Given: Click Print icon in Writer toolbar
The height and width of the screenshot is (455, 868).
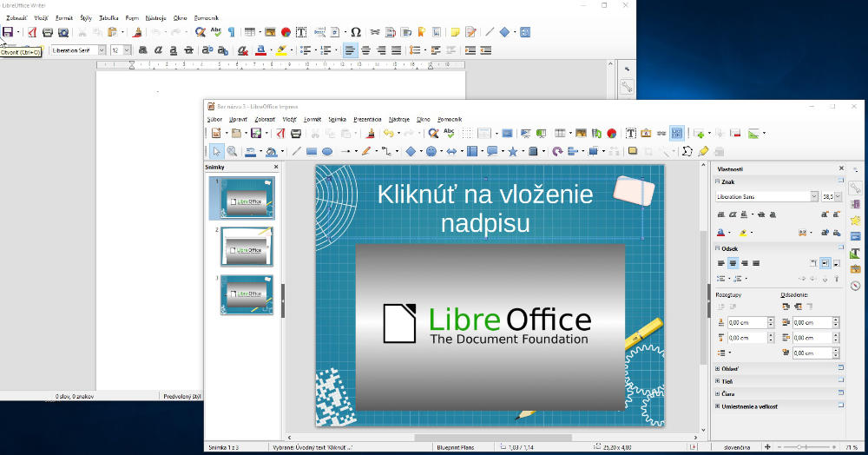Looking at the screenshot, I should pos(48,32).
